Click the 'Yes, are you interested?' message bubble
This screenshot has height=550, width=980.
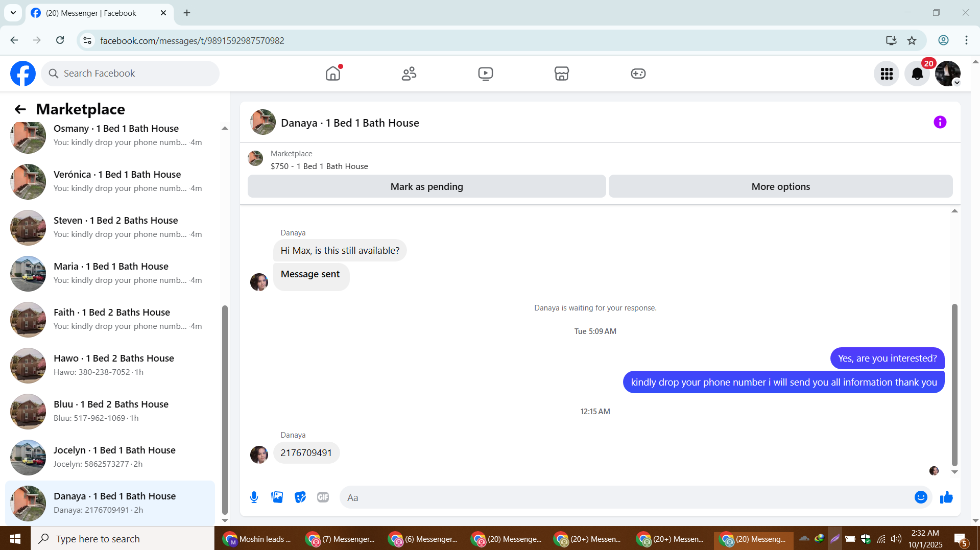888,358
